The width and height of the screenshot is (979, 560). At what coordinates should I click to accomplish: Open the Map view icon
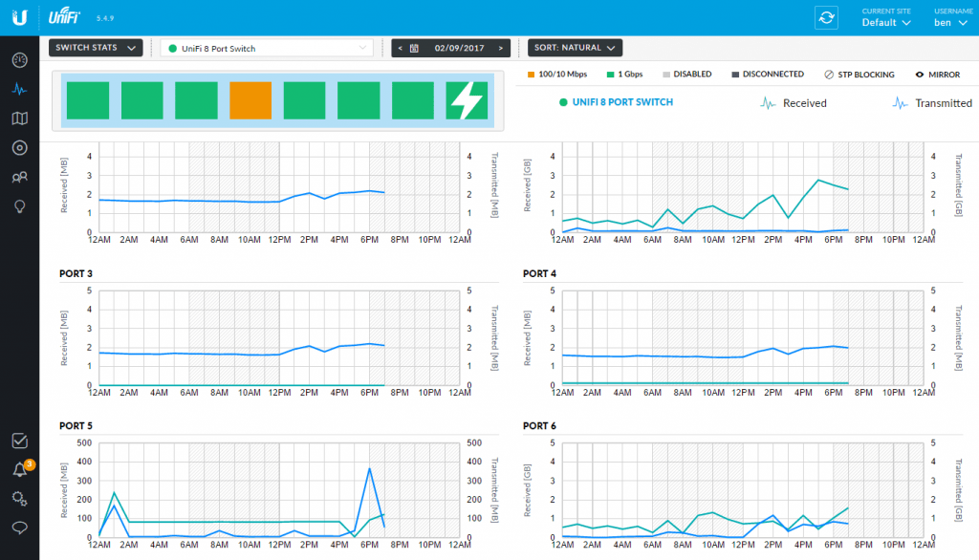pyautogui.click(x=19, y=118)
